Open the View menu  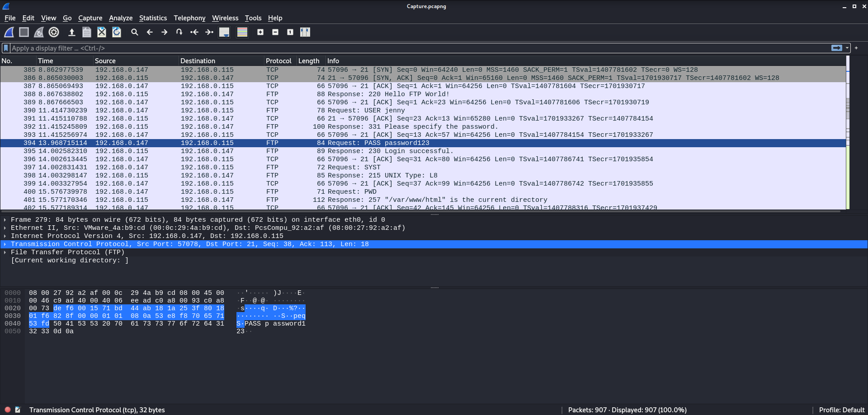click(x=48, y=18)
